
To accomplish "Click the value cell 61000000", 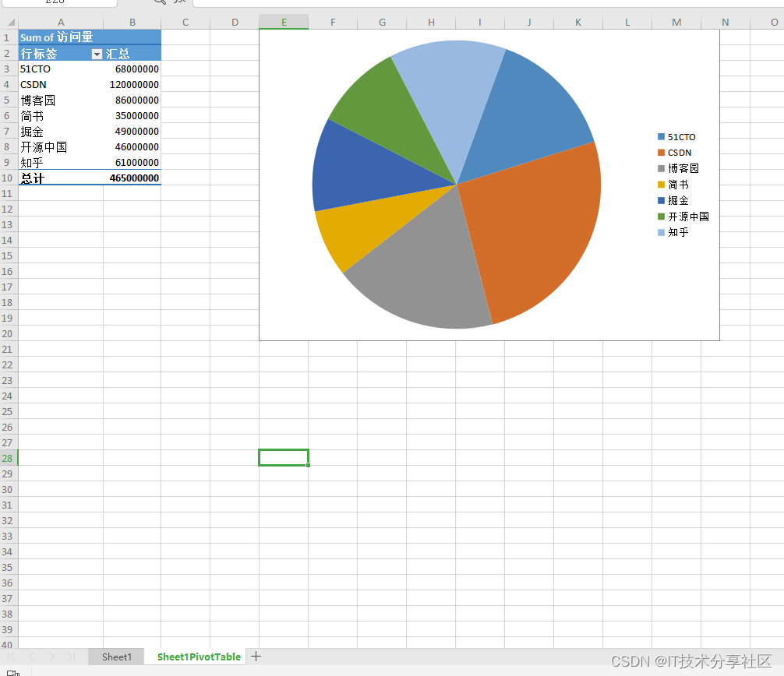I will (132, 162).
